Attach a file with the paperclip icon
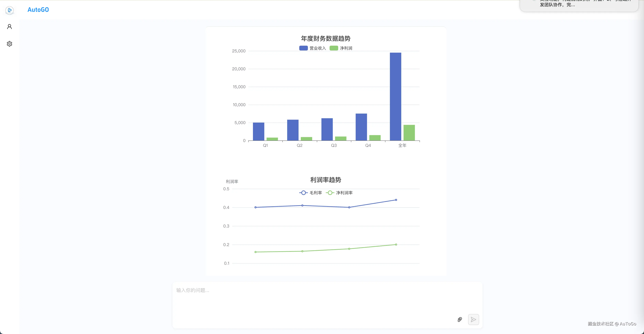Image resolution: width=644 pixels, height=334 pixels. [x=460, y=320]
